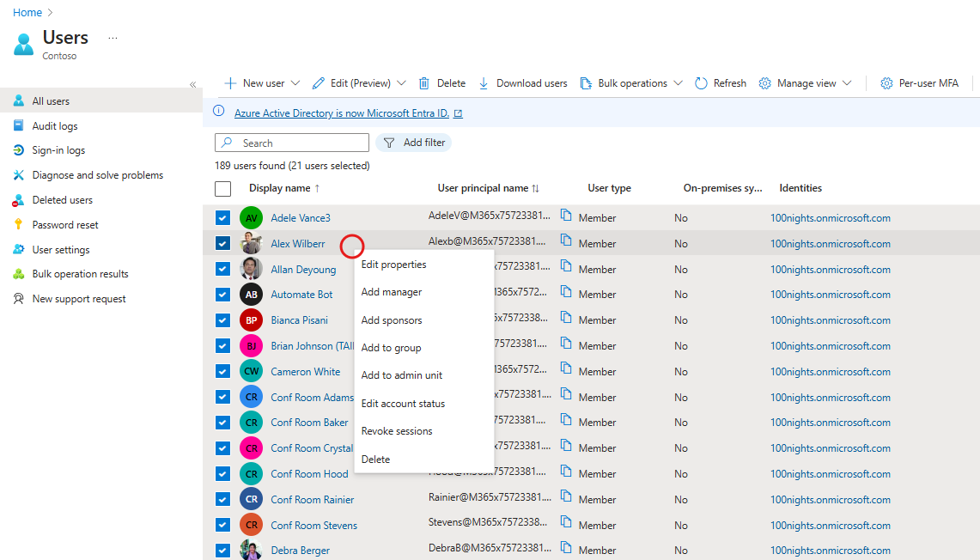The image size is (980, 560).
Task: Choose Edit account status in context menu
Action: (403, 404)
